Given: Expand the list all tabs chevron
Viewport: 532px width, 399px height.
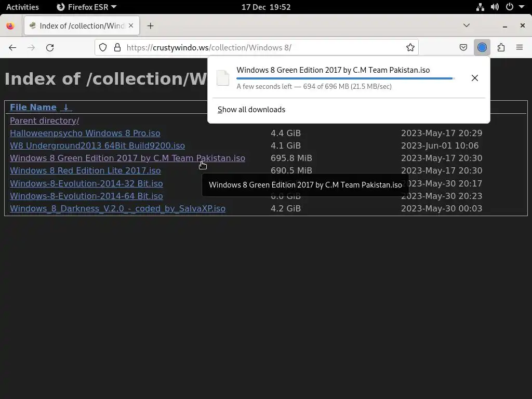Looking at the screenshot, I should pos(467,25).
